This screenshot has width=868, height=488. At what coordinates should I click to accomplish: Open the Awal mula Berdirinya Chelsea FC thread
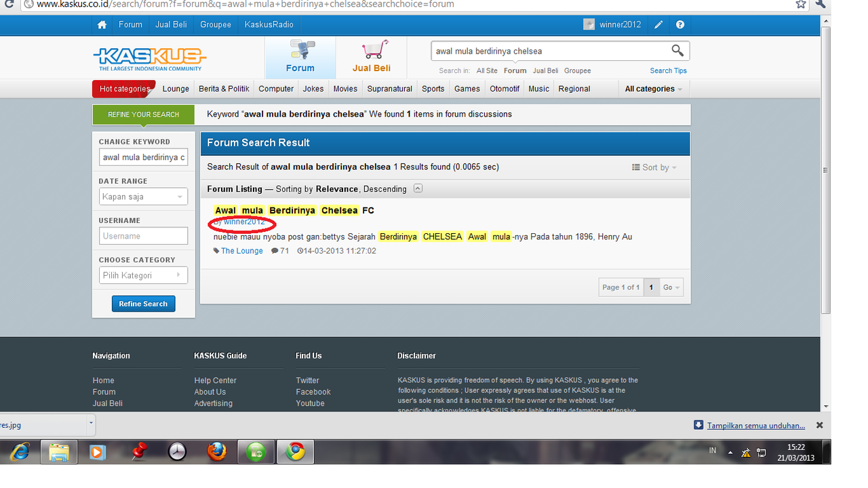tap(294, 211)
